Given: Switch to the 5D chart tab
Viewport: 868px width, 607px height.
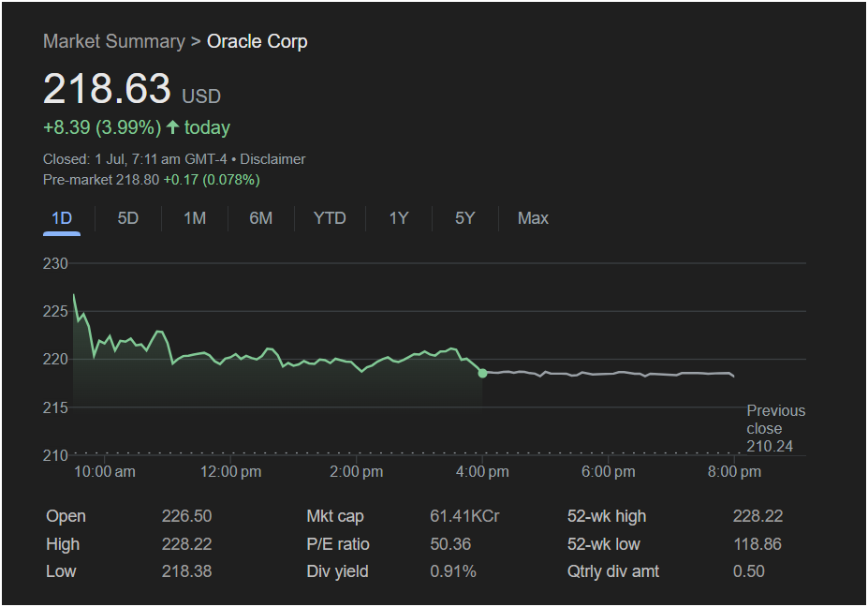Looking at the screenshot, I should pos(128,218).
